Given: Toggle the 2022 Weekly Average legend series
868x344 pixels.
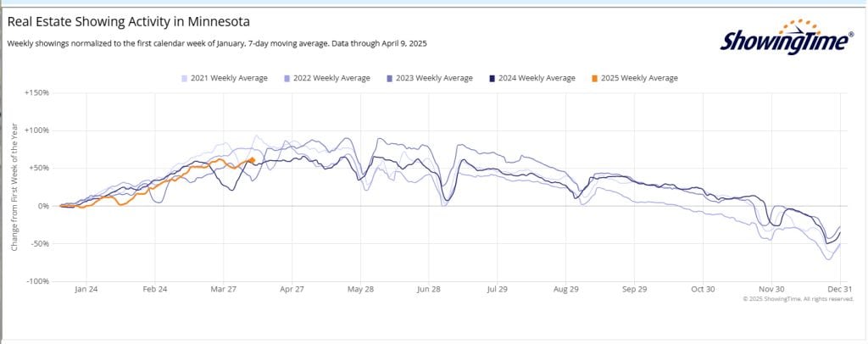Looking at the screenshot, I should 331,78.
